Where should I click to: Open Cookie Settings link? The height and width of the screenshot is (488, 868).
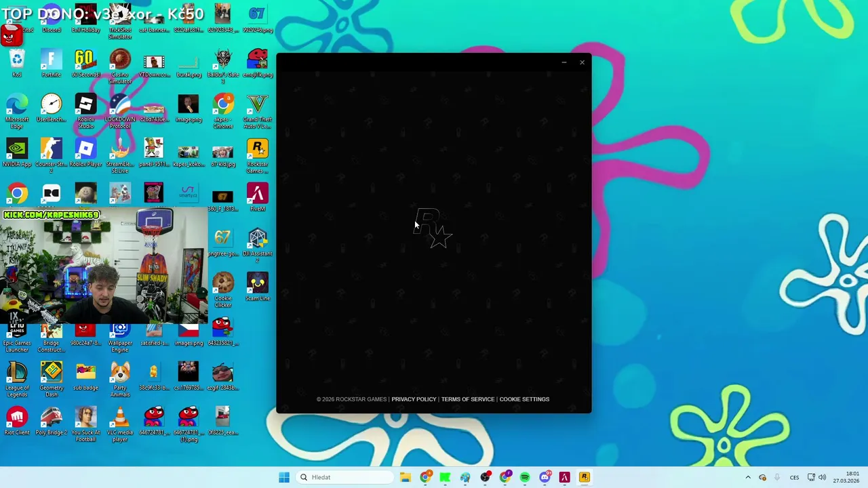point(524,399)
